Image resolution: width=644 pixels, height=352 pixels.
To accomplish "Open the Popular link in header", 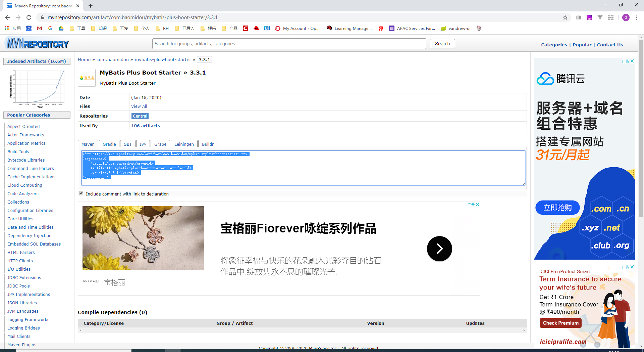I will click(582, 45).
